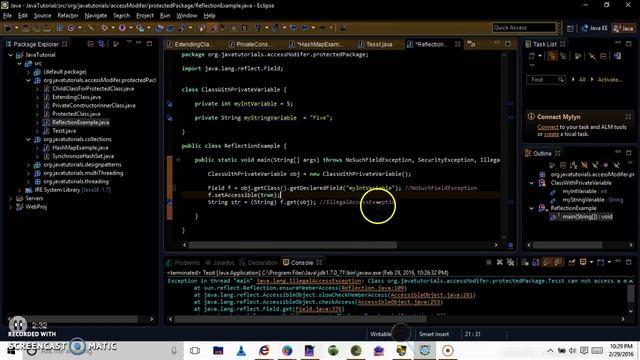Switch to the Java perspective
The width and height of the screenshot is (640, 360).
[624, 28]
